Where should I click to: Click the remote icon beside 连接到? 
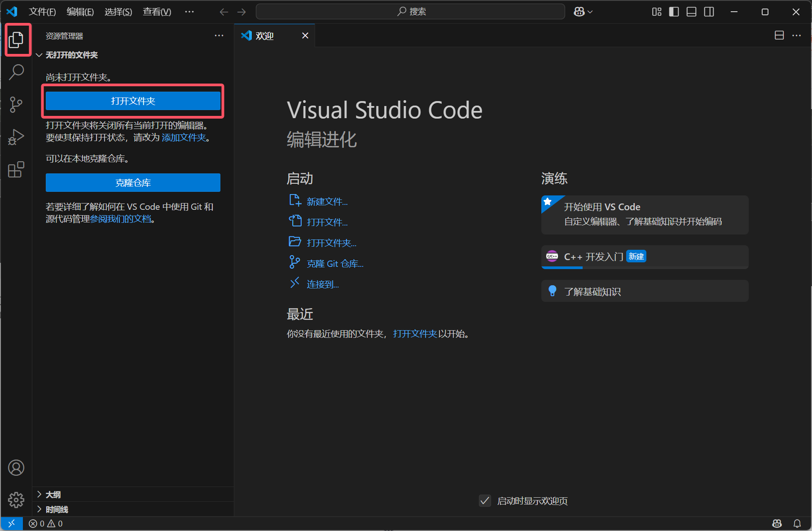pyautogui.click(x=295, y=283)
